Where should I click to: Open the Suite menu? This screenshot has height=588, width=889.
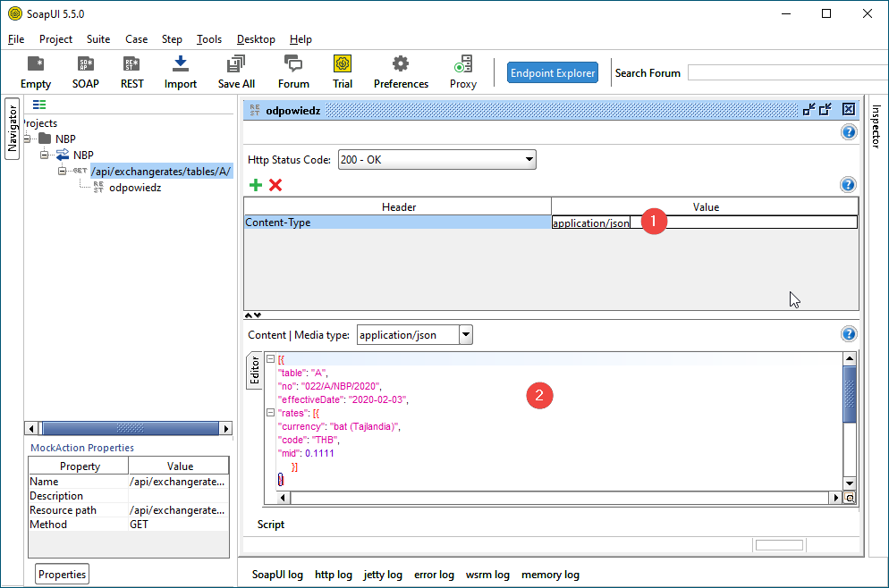pos(98,39)
